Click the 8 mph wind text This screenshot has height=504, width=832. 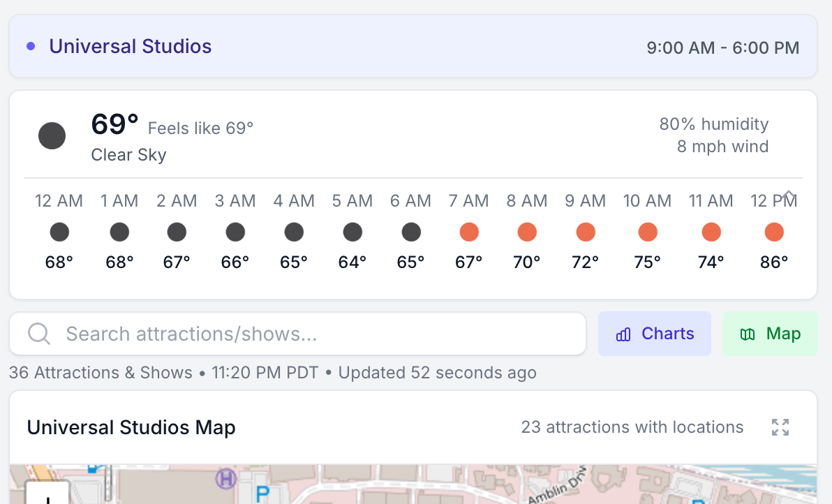pos(722,147)
